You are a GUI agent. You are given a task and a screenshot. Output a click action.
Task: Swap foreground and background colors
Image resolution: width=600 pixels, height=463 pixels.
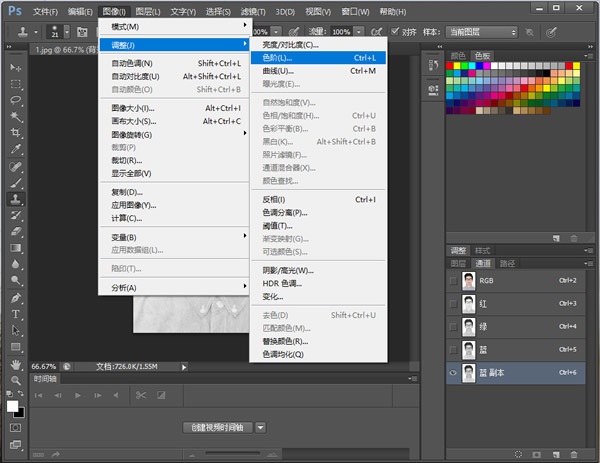coord(21,393)
